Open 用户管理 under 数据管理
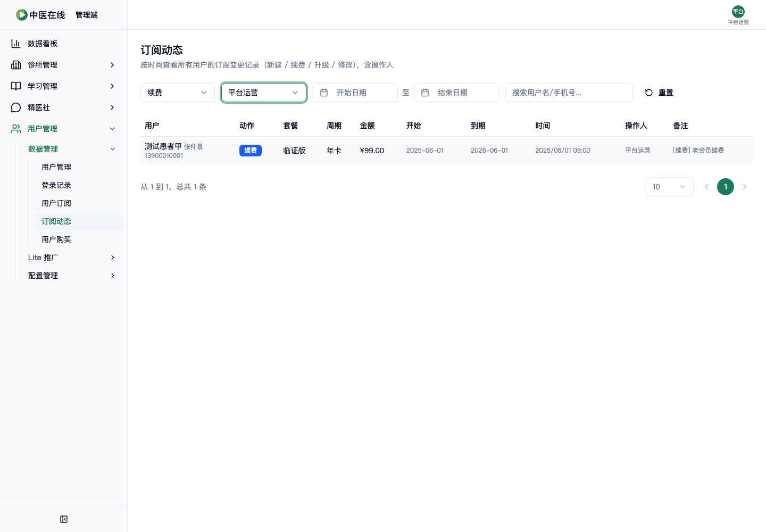This screenshot has width=766, height=532. 79,167
